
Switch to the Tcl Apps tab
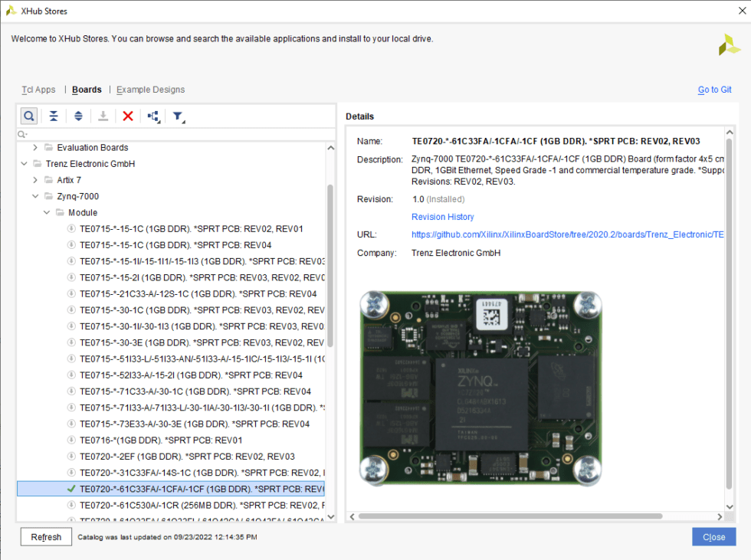pos(38,90)
